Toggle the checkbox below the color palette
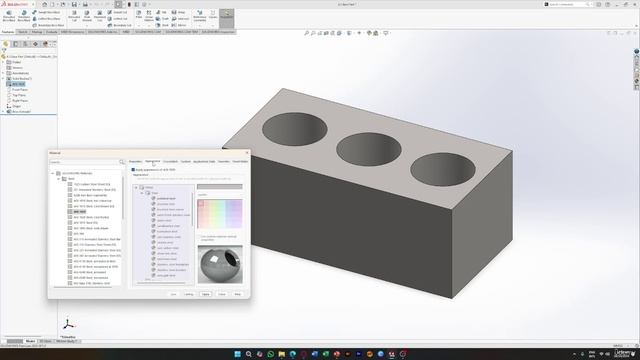This screenshot has height=360, width=640. point(200,237)
